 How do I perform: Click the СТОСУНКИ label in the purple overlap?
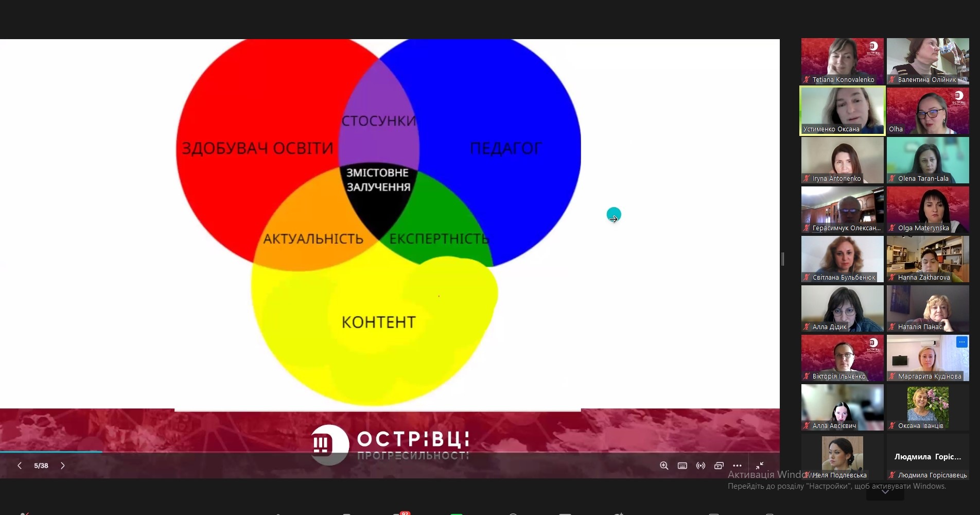[x=379, y=121]
